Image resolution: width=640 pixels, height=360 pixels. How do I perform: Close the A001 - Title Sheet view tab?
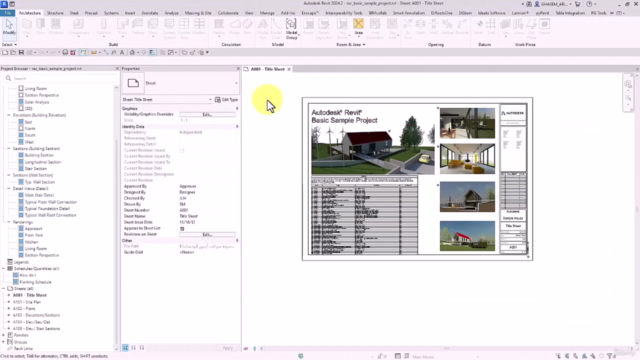pos(289,69)
